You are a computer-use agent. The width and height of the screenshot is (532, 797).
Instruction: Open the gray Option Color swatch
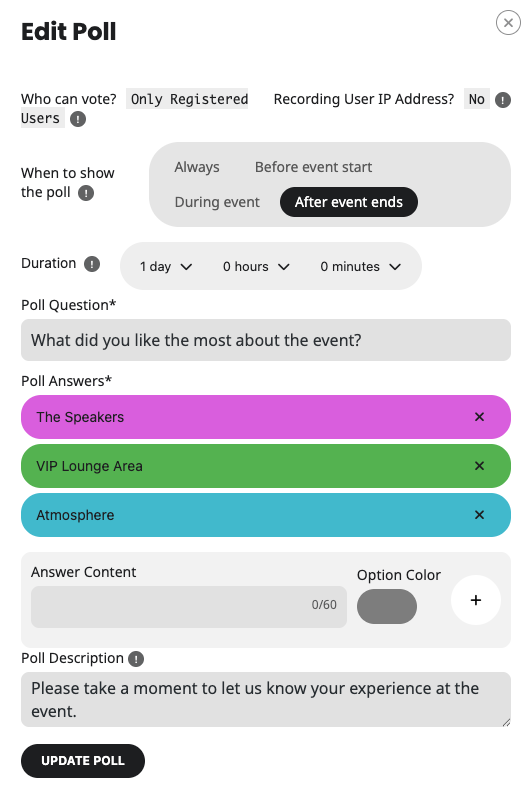pyautogui.click(x=387, y=607)
